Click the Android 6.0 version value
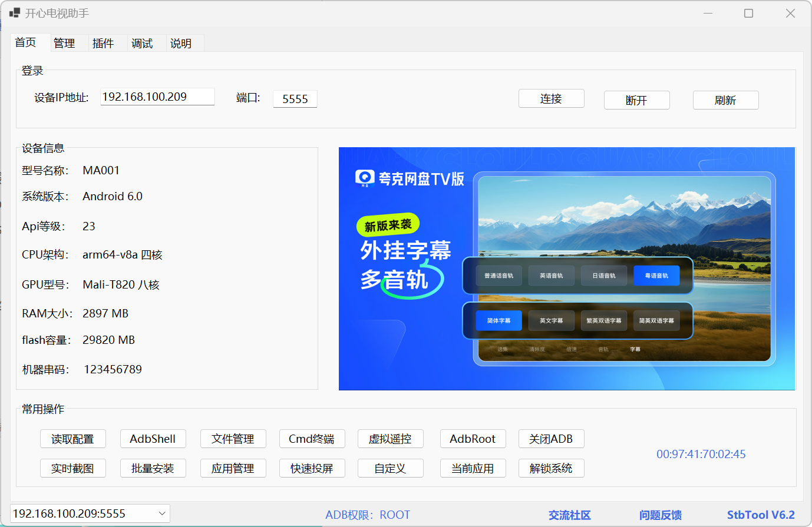812x527 pixels. pyautogui.click(x=113, y=197)
